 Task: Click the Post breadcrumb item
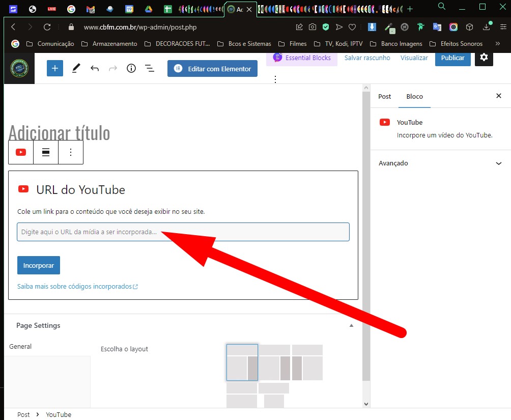23,414
